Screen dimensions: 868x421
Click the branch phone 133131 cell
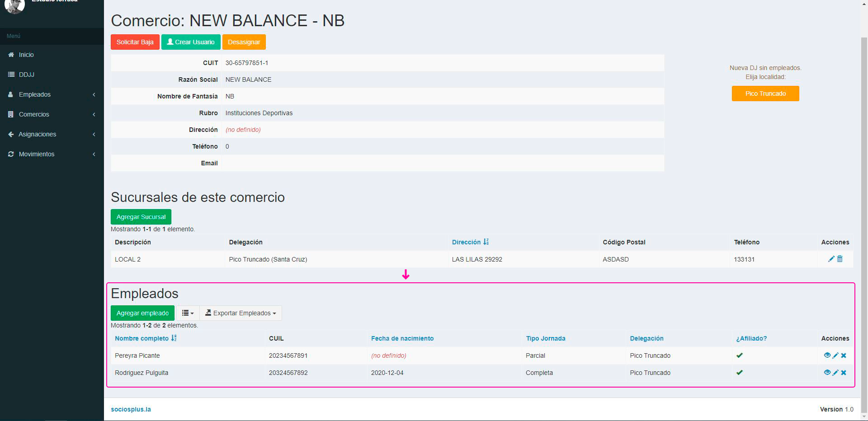click(x=773, y=259)
